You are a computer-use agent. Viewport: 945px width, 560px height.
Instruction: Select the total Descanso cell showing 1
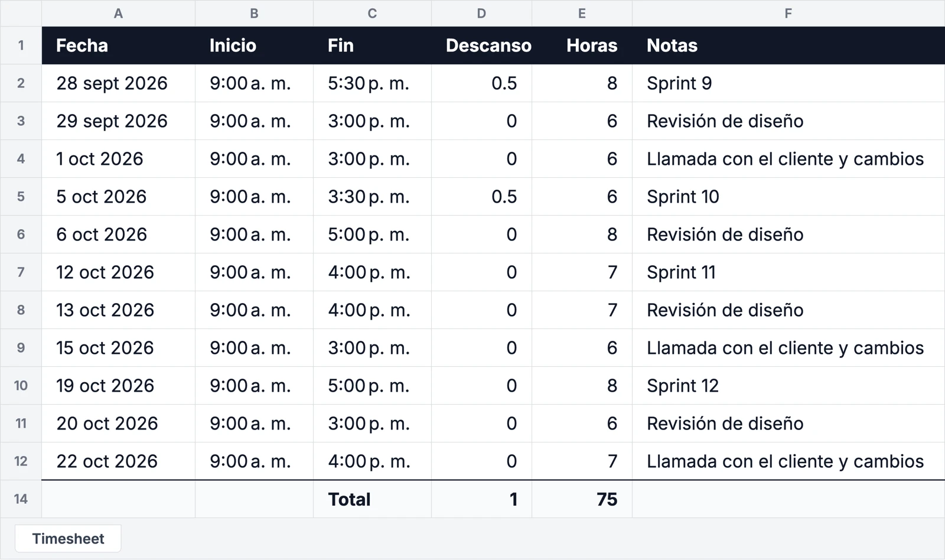click(x=481, y=499)
